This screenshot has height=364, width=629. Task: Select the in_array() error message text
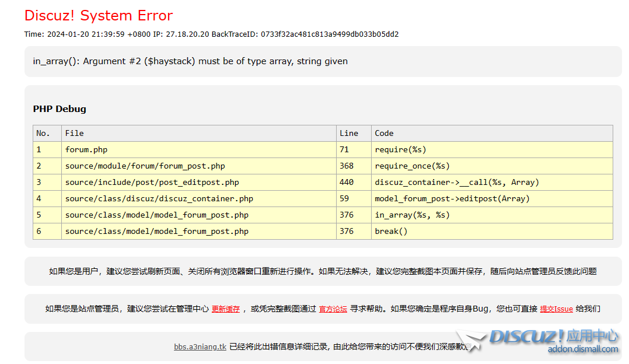(190, 61)
